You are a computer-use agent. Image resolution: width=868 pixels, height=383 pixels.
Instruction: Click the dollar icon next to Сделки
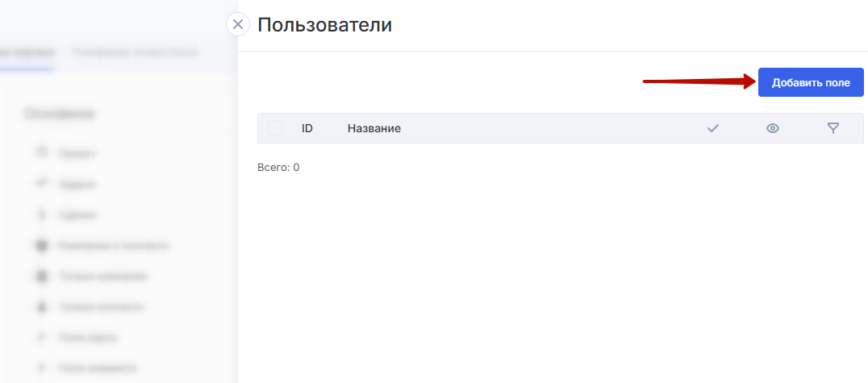point(41,214)
